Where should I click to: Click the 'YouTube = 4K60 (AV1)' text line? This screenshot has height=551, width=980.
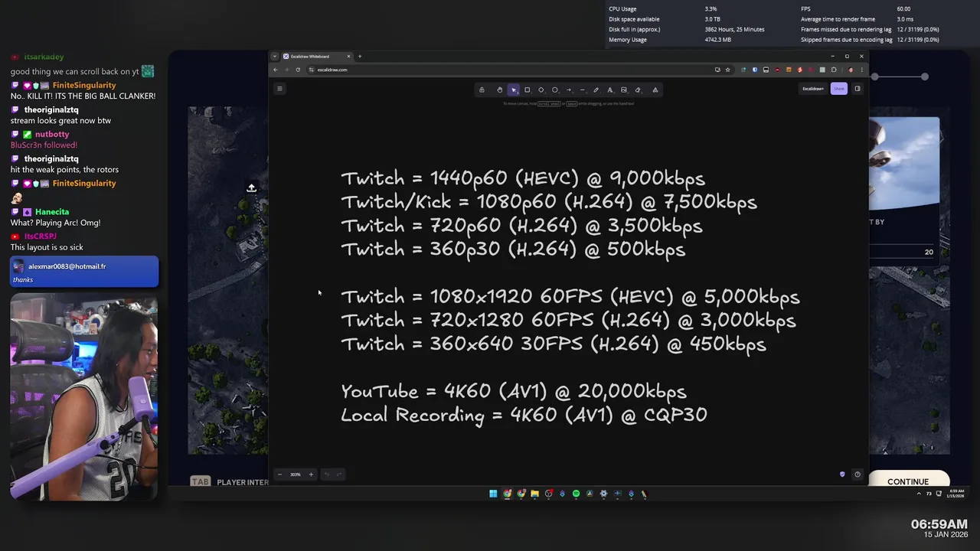pyautogui.click(x=514, y=392)
